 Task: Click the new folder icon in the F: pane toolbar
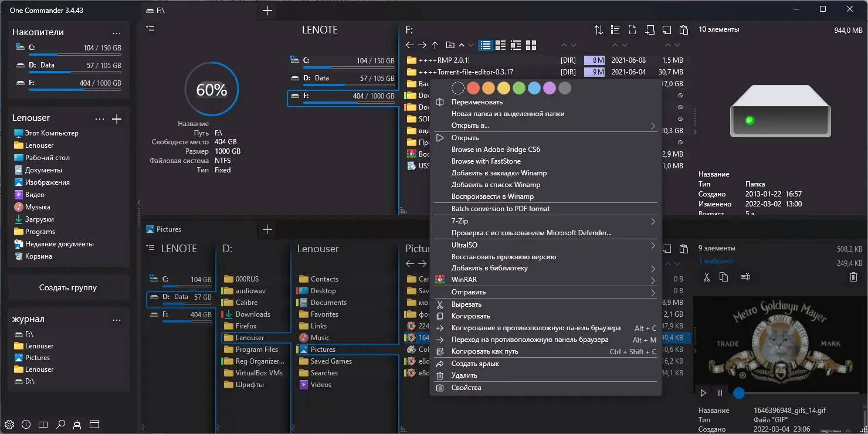[650, 30]
